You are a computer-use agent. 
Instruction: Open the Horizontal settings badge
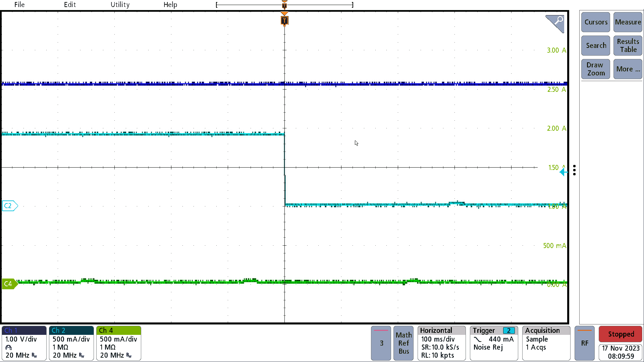tap(442, 343)
